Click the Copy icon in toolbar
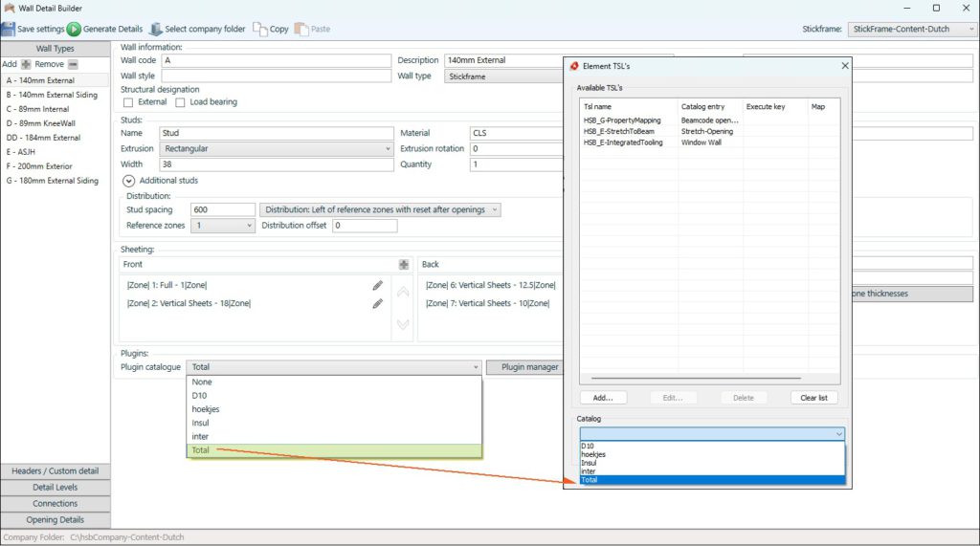The height and width of the screenshot is (546, 980). point(260,29)
